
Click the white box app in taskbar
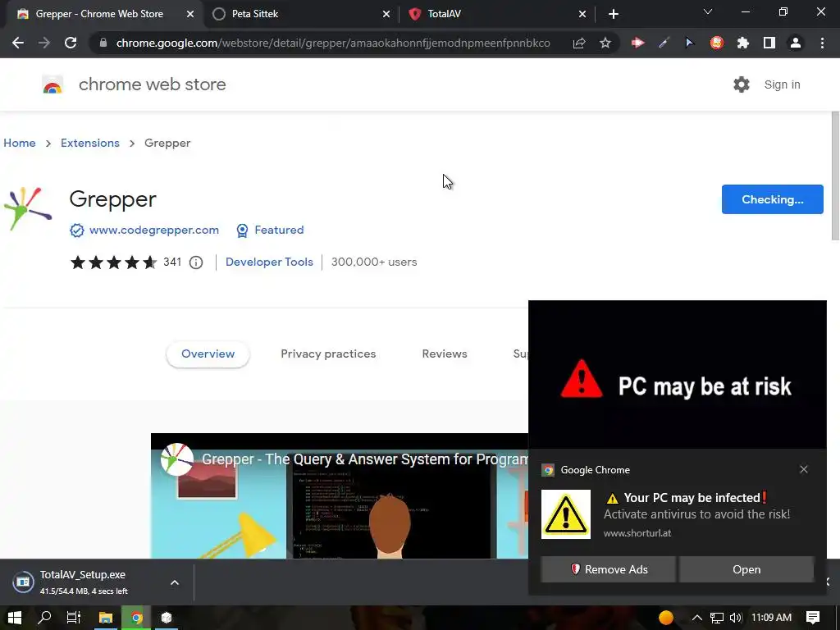[x=167, y=618]
